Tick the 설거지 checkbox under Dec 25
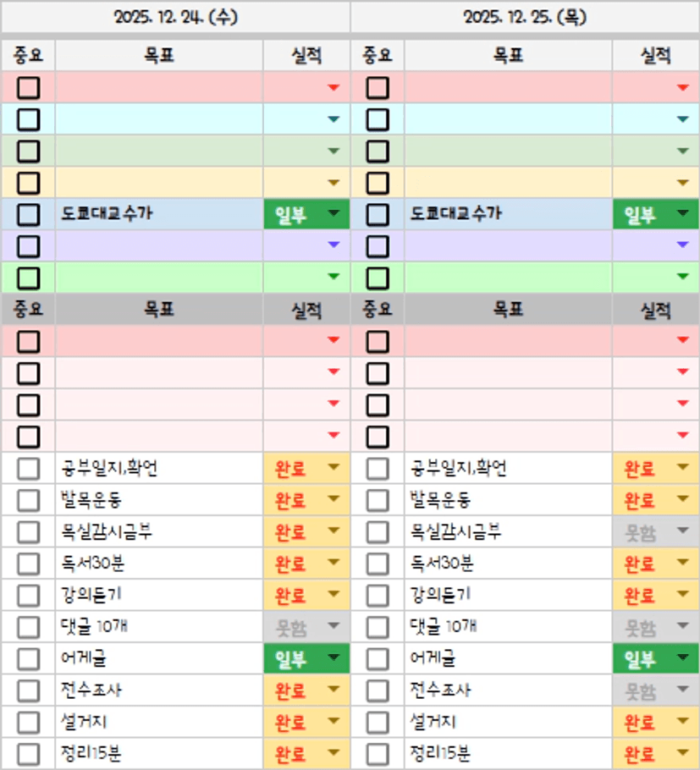 [378, 722]
